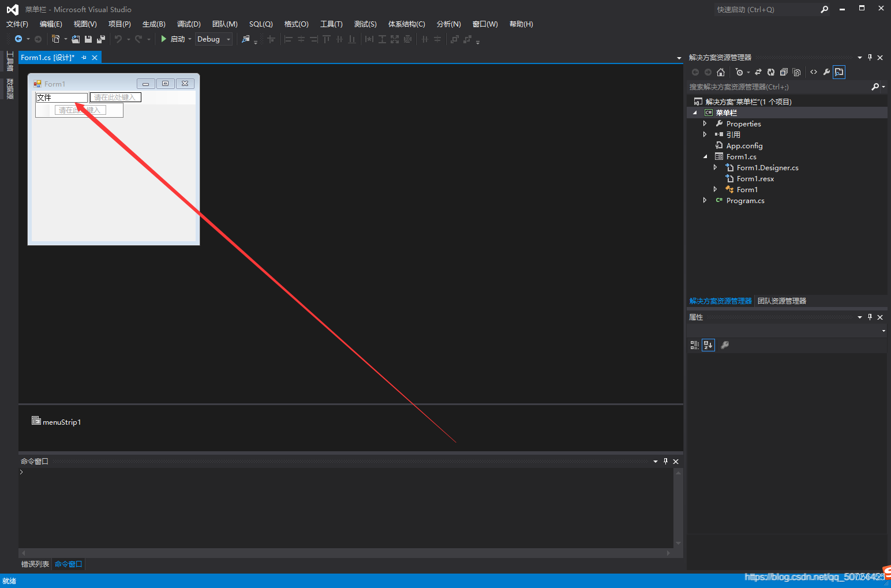Select the 解决方案资源管理器 bottom tab
Screen dimensions: 891x588
721,301
